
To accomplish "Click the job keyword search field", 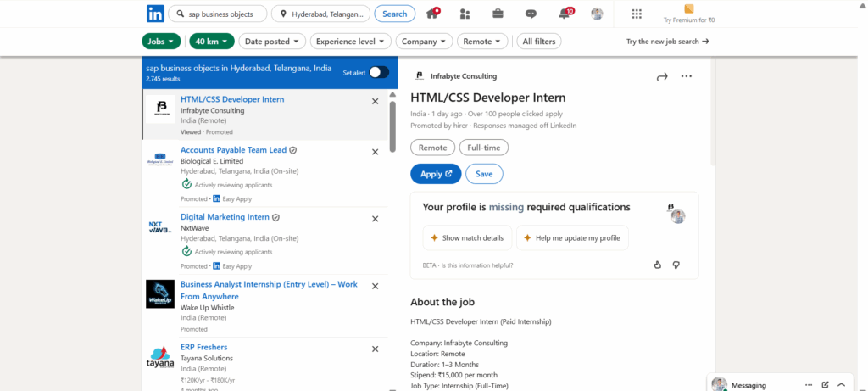I will tap(218, 14).
